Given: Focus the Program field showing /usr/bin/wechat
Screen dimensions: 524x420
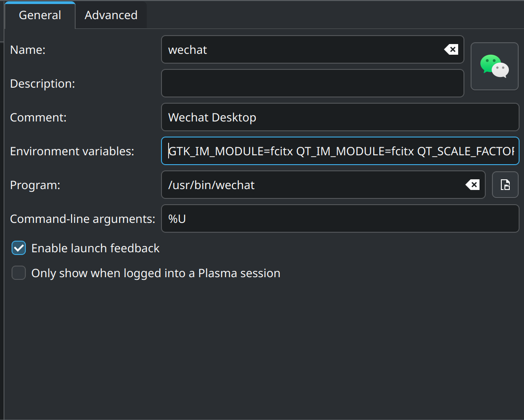Looking at the screenshot, I should [x=311, y=185].
